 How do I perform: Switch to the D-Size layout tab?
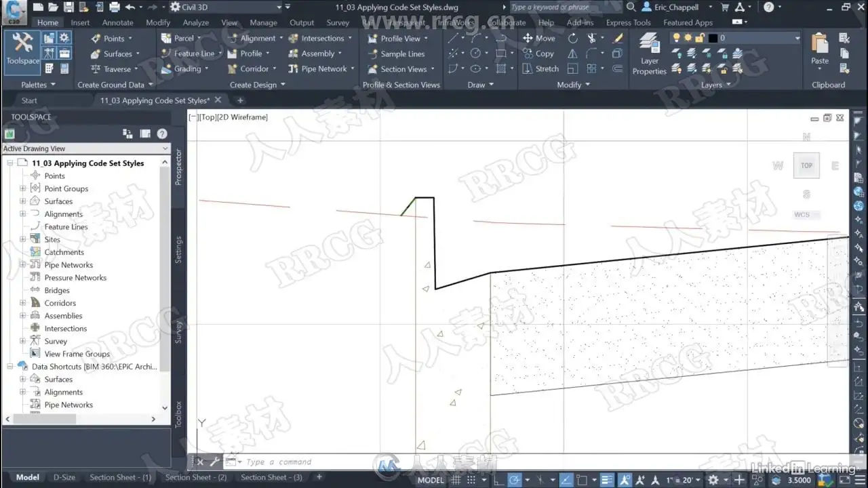tap(64, 477)
